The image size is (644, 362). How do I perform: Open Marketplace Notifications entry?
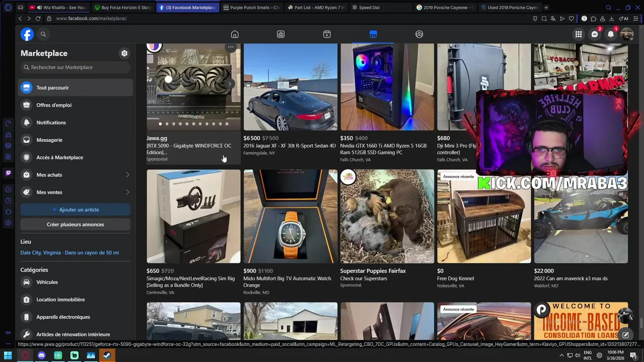(75, 123)
